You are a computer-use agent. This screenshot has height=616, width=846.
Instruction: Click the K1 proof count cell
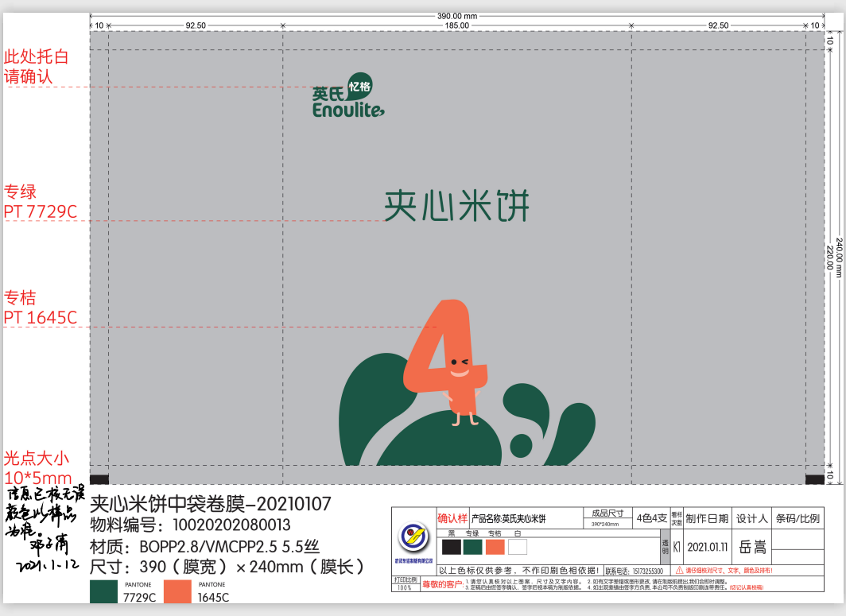[677, 547]
